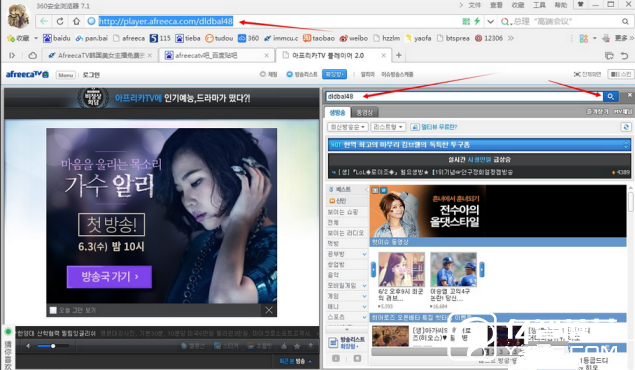Click the right carousel arrow beside thumbnails

tap(482, 269)
